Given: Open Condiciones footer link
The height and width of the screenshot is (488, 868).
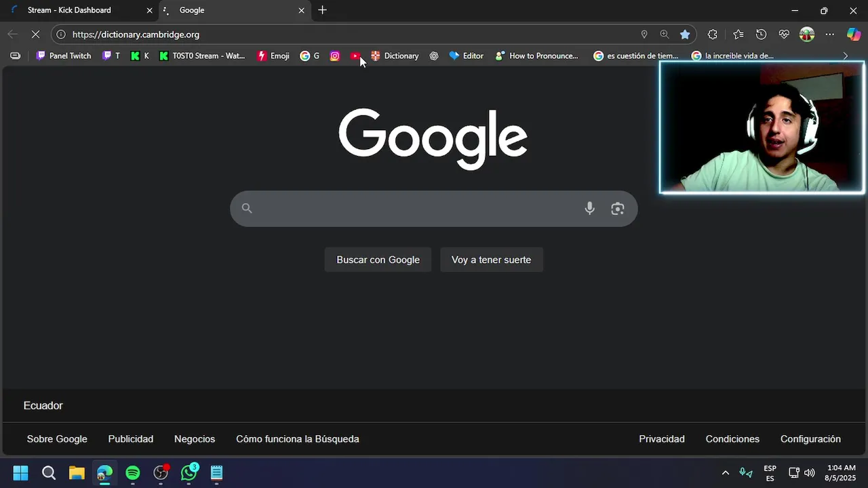Looking at the screenshot, I should [732, 439].
